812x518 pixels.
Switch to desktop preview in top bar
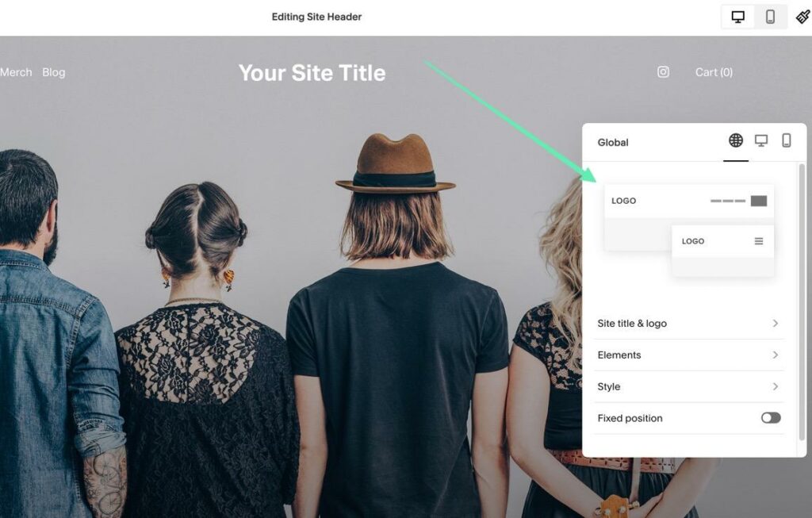(x=738, y=17)
